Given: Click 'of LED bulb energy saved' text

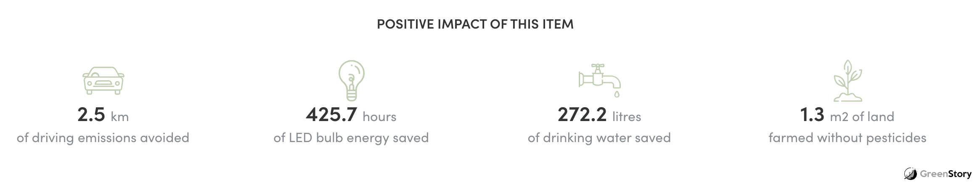Looking at the screenshot, I should pos(351,138).
